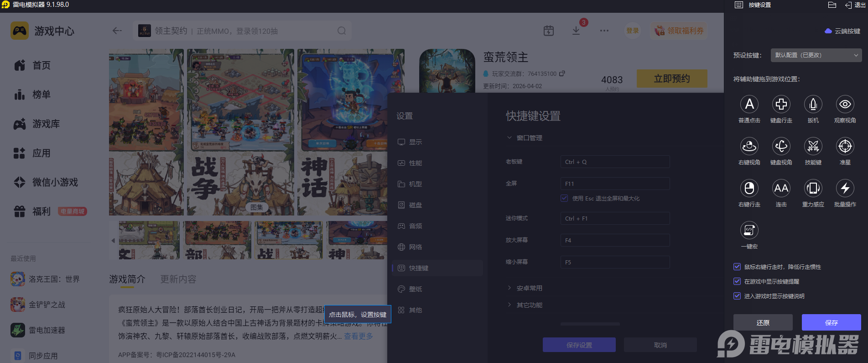Toggle 在游戏中显示按键提醒 checkbox
Viewport: 868px width, 363px height.
(737, 281)
